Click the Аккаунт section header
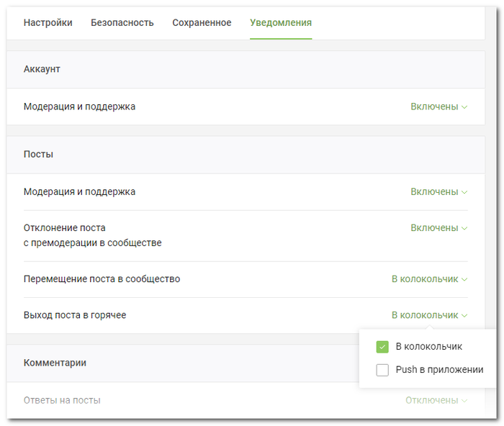Screen dimensions: 504x426 tap(42, 69)
